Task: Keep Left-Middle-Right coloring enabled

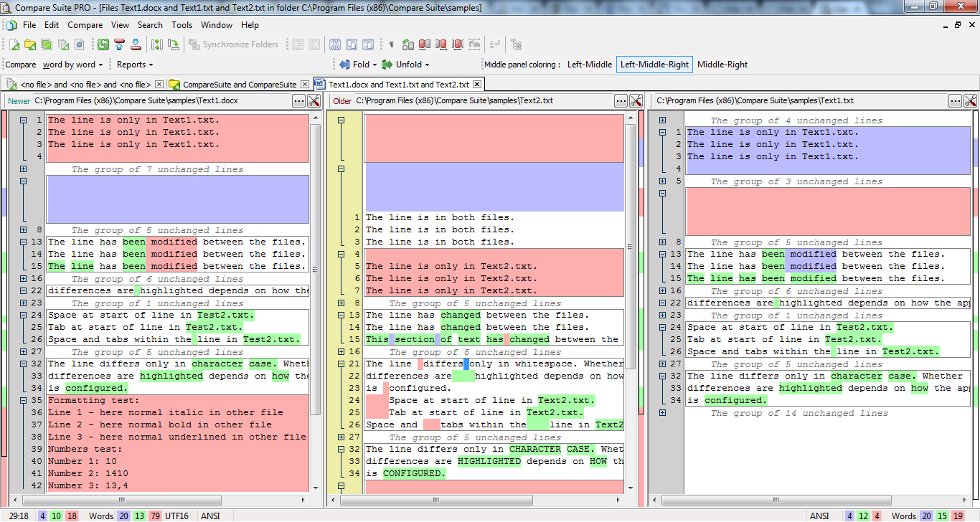Action: click(x=654, y=64)
